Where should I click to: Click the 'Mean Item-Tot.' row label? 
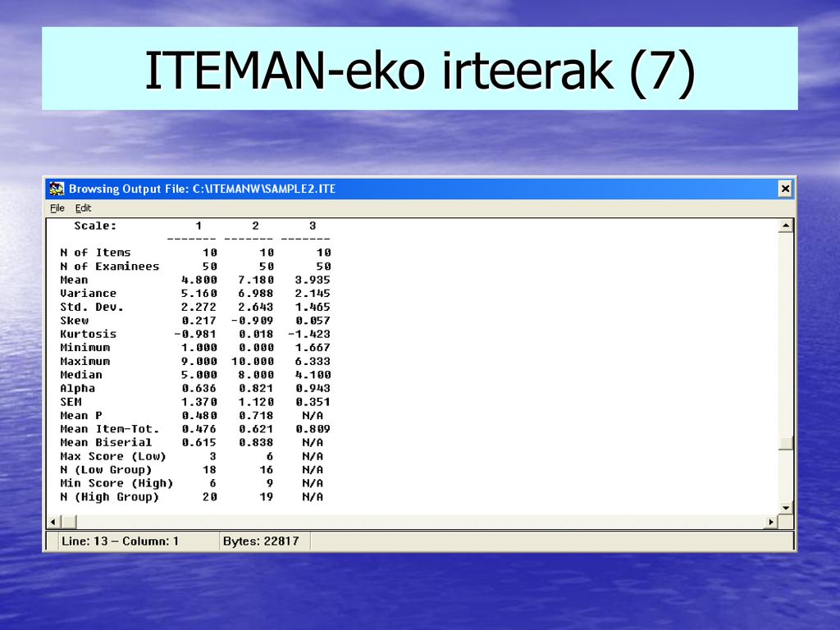click(x=110, y=429)
